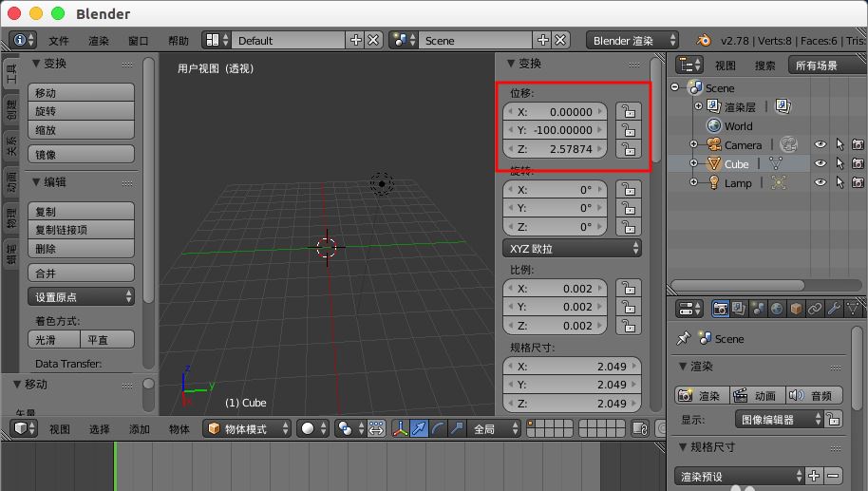Hide the Cube using its eye icon
The width and height of the screenshot is (868, 491).
coord(821,163)
